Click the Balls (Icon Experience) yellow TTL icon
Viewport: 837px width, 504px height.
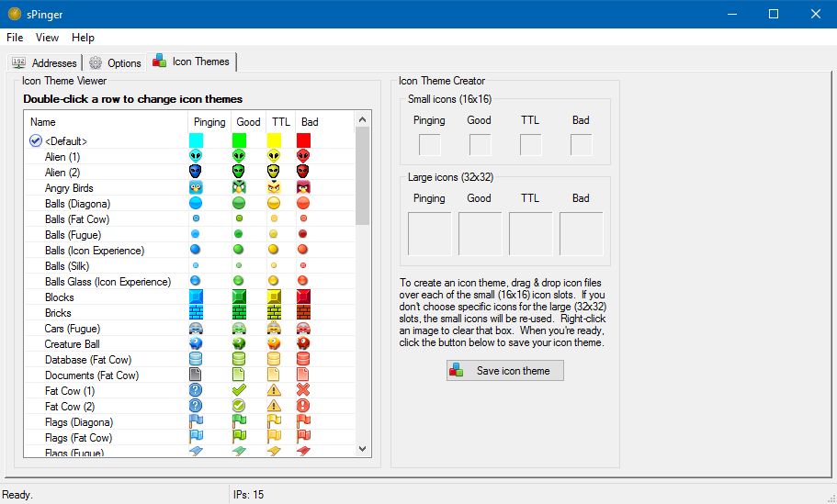coord(274,250)
